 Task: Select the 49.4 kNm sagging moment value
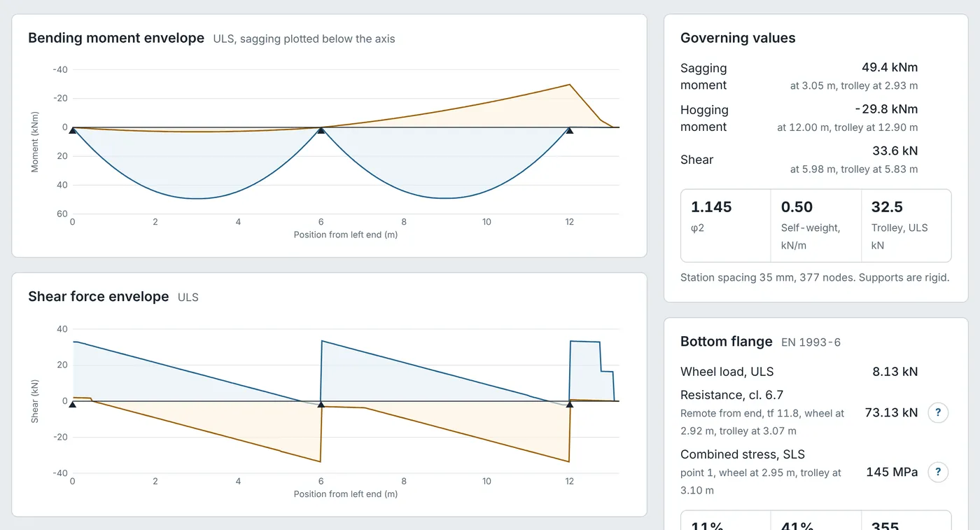click(x=890, y=67)
